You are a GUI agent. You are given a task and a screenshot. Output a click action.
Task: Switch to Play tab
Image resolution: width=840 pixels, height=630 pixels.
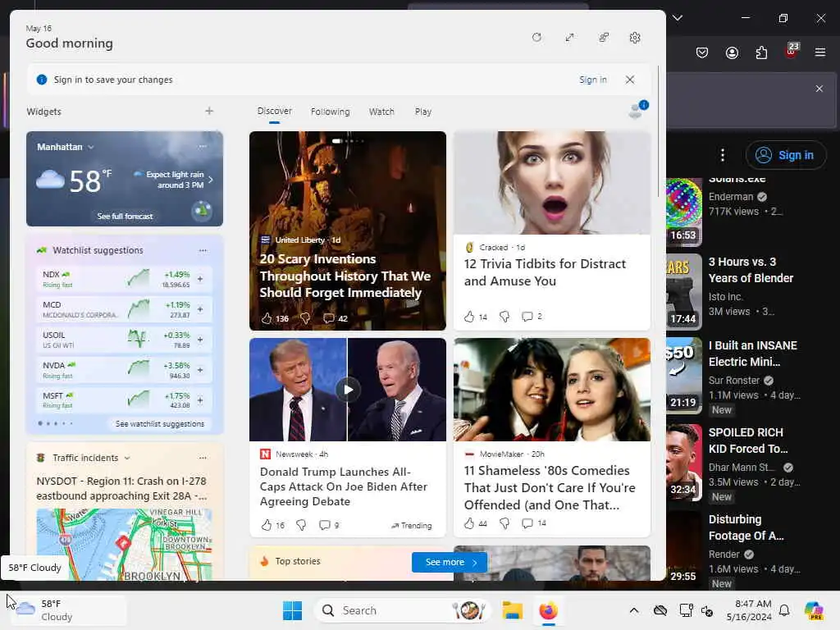click(422, 112)
